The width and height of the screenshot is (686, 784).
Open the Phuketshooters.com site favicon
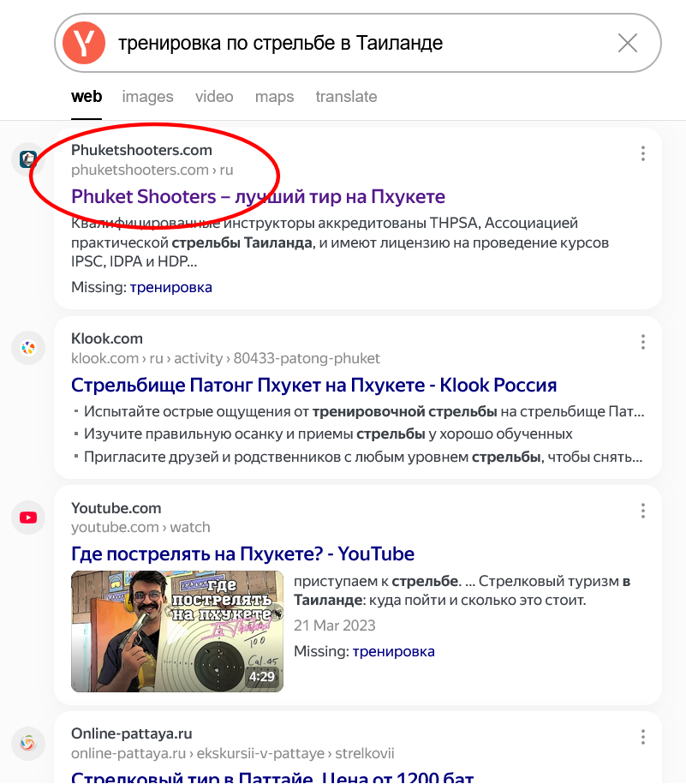[x=28, y=159]
